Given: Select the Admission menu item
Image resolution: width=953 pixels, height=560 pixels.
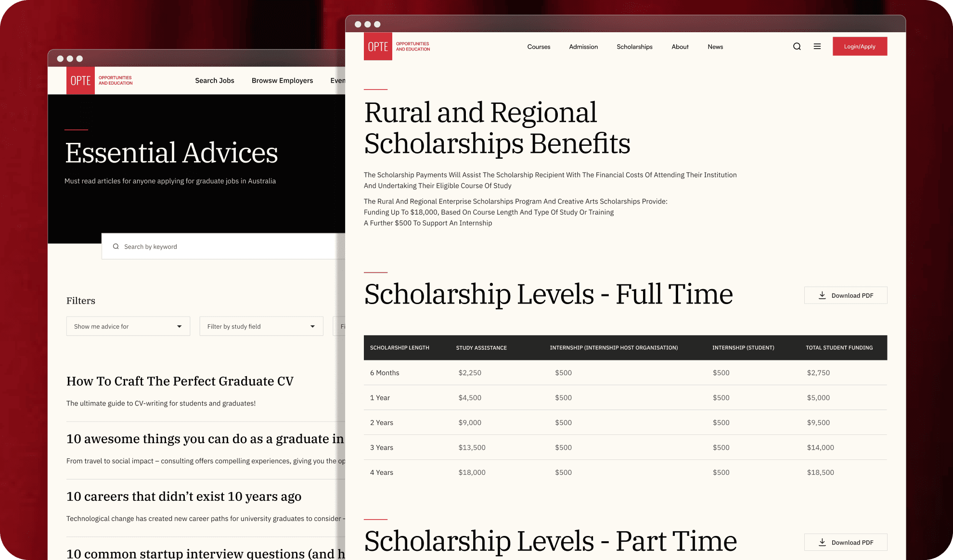Looking at the screenshot, I should tap(583, 46).
